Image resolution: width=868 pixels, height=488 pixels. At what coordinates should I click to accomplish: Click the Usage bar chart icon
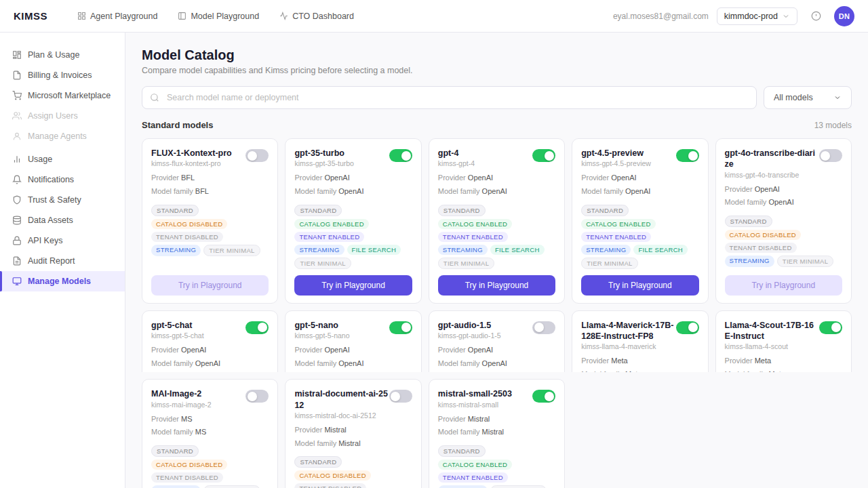click(x=17, y=159)
